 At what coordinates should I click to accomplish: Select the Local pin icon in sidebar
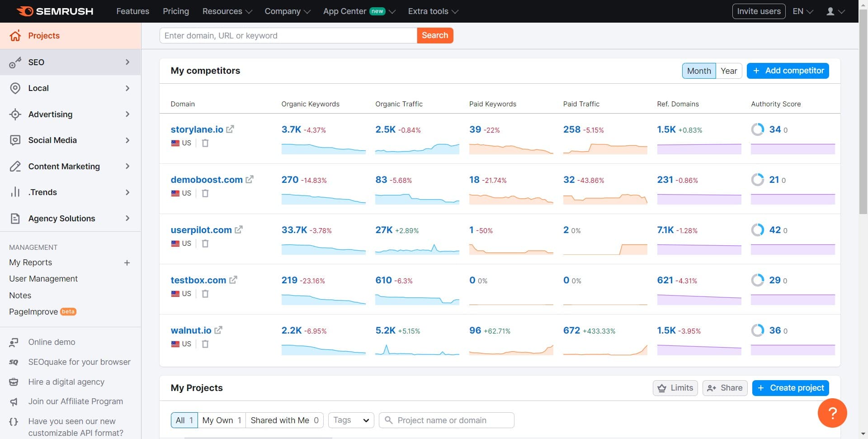click(15, 88)
